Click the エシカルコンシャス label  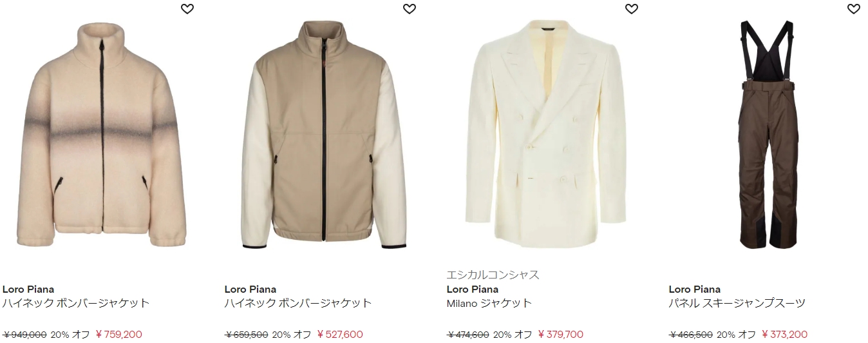click(x=493, y=275)
